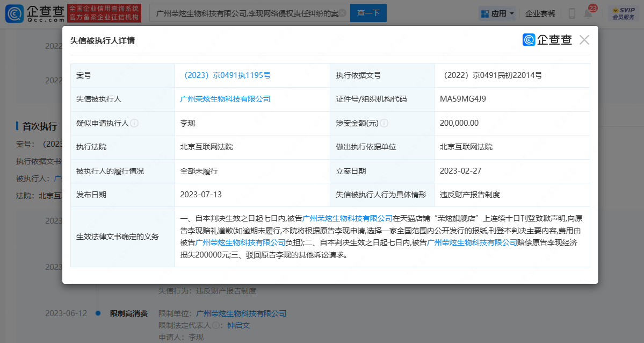Click the 2023-06-12 timeline dot marker
Image resolution: width=644 pixels, height=343 pixels.
(x=98, y=313)
